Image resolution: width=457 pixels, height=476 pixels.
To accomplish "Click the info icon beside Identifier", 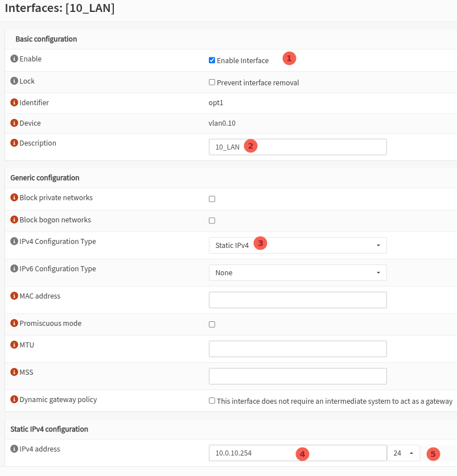I will tap(14, 102).
